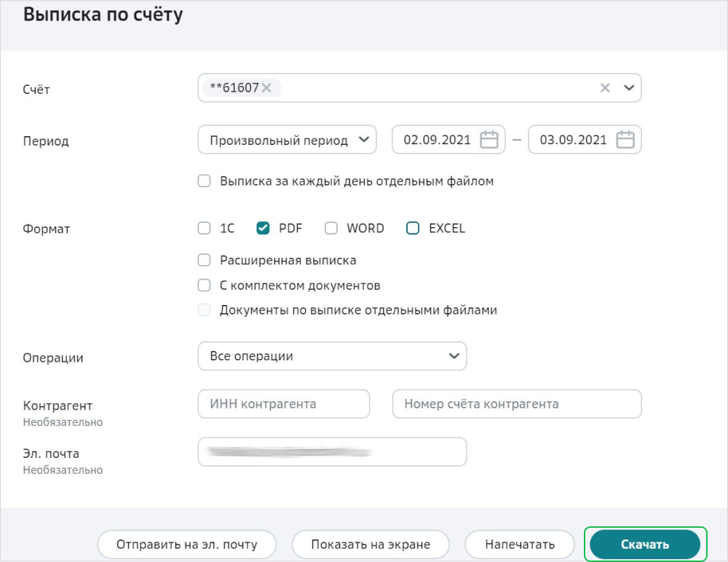
Task: Clear all selected accounts in Счёт field
Action: point(605,88)
